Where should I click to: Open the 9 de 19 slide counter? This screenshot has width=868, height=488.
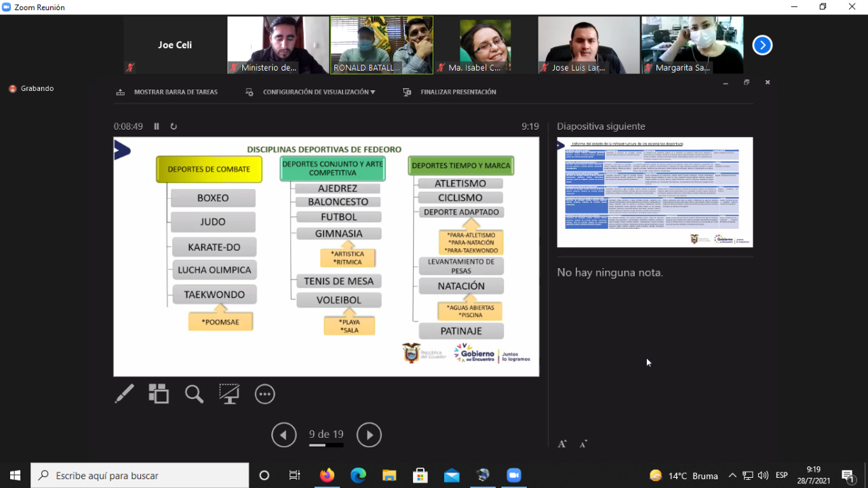(x=326, y=434)
